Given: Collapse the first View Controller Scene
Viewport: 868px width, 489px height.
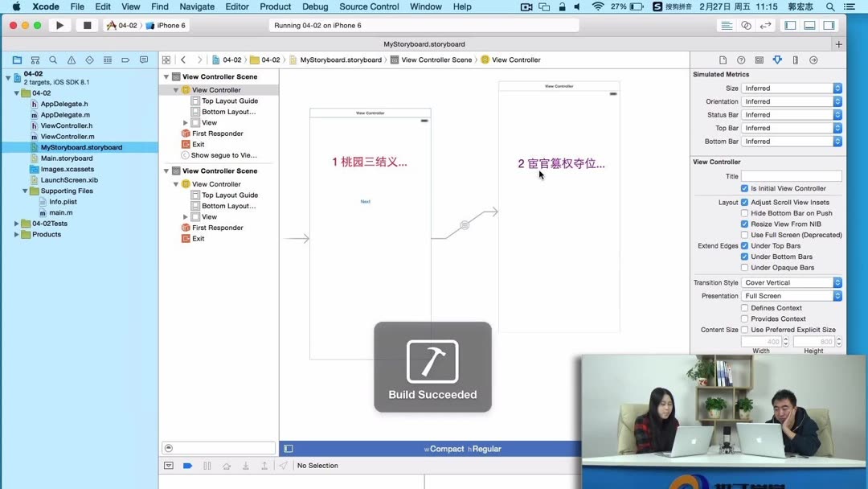Looking at the screenshot, I should (x=166, y=76).
